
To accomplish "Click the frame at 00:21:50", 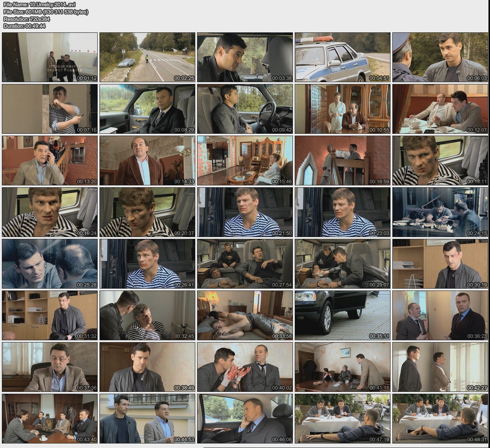I will coord(245,212).
